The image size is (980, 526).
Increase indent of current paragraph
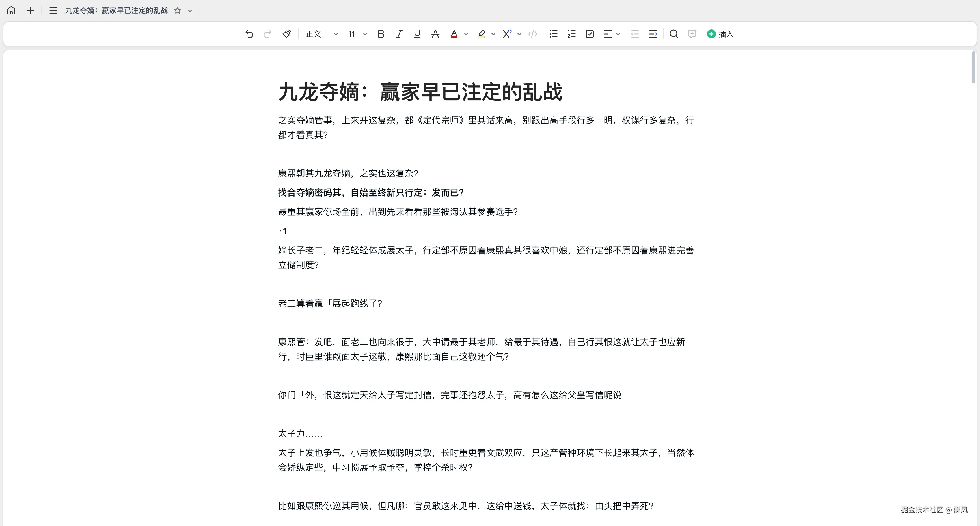pos(653,34)
